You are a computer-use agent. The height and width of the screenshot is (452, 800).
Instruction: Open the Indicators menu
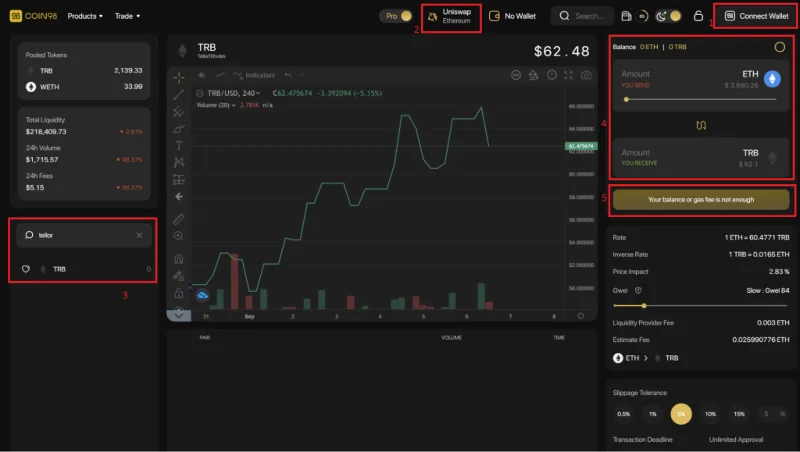point(254,75)
